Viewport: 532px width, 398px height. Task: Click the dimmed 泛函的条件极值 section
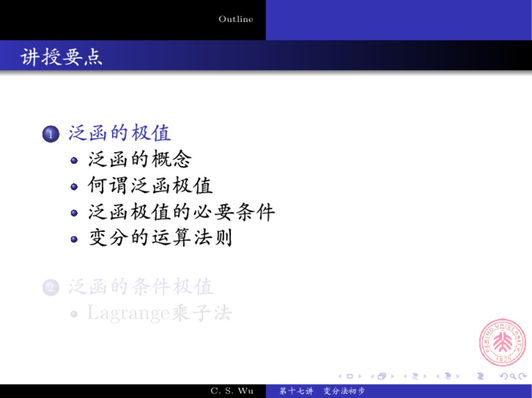point(141,287)
